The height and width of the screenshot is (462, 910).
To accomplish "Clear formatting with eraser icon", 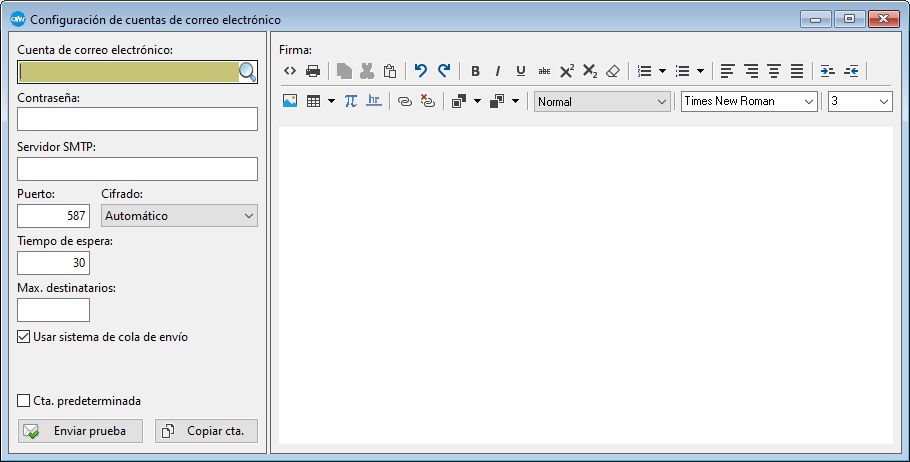I will [x=613, y=71].
